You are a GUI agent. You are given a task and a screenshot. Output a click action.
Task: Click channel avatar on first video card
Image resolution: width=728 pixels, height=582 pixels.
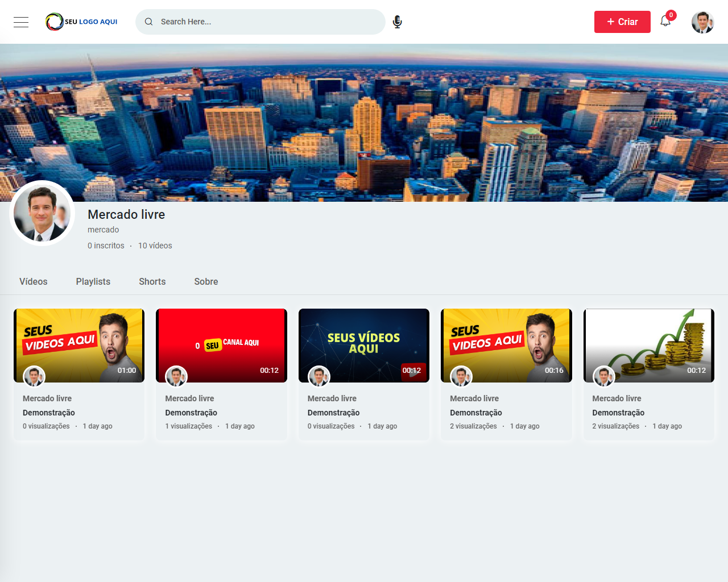(x=34, y=376)
